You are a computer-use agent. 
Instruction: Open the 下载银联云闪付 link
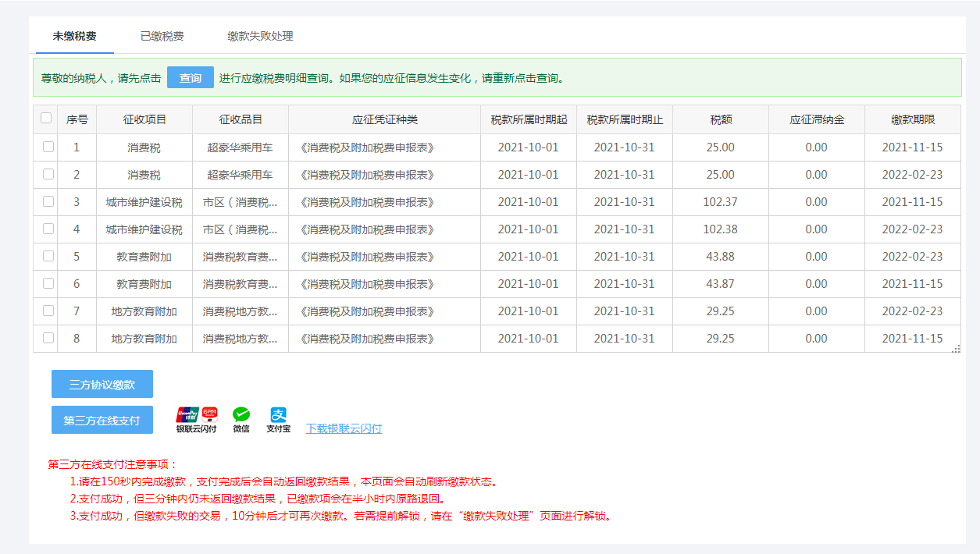pos(344,428)
